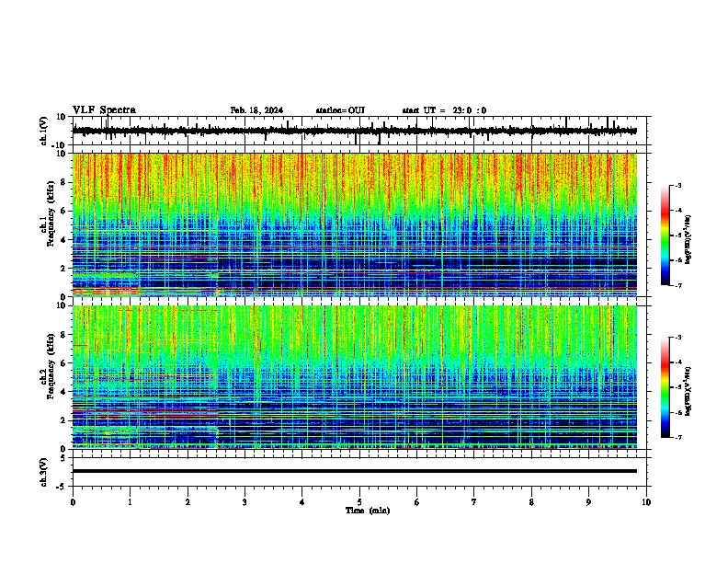Click the "Time (min)" axis label
The height and width of the screenshot is (563, 728).
(x=368, y=511)
